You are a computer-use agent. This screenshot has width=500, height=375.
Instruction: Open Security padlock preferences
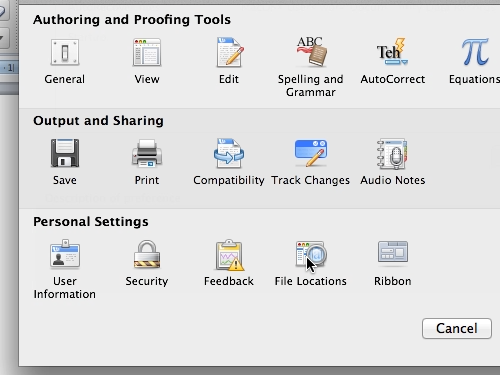[147, 254]
